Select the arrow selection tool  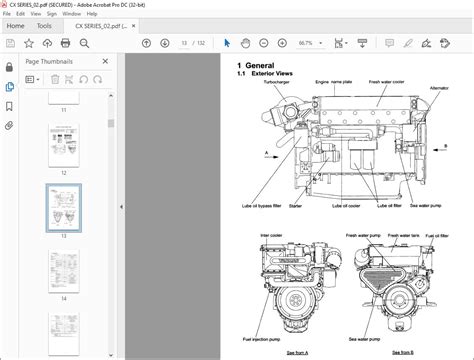click(x=227, y=43)
